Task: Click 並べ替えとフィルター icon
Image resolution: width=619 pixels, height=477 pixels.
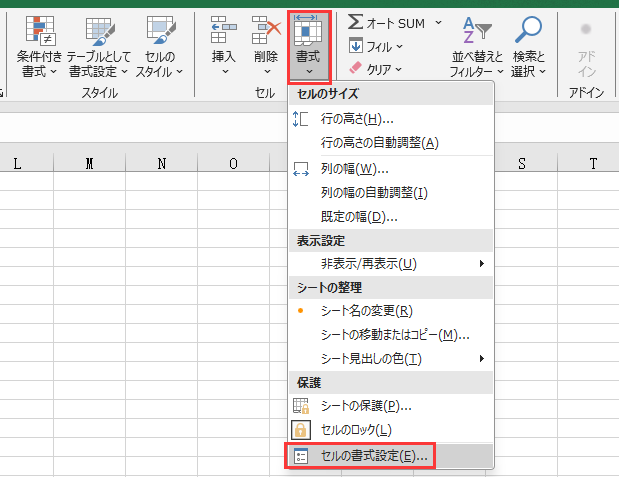Action: tap(476, 30)
